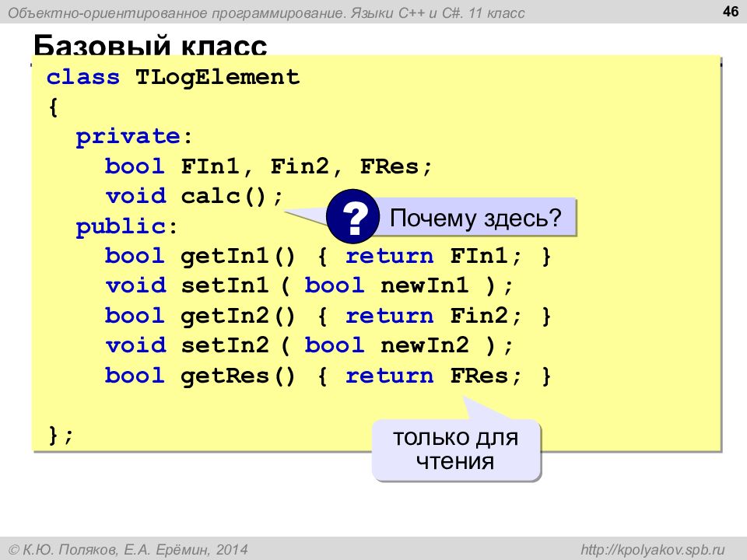Click the header text 'Объектно-ориентированное программирование'
The image size is (747, 560).
177,13
